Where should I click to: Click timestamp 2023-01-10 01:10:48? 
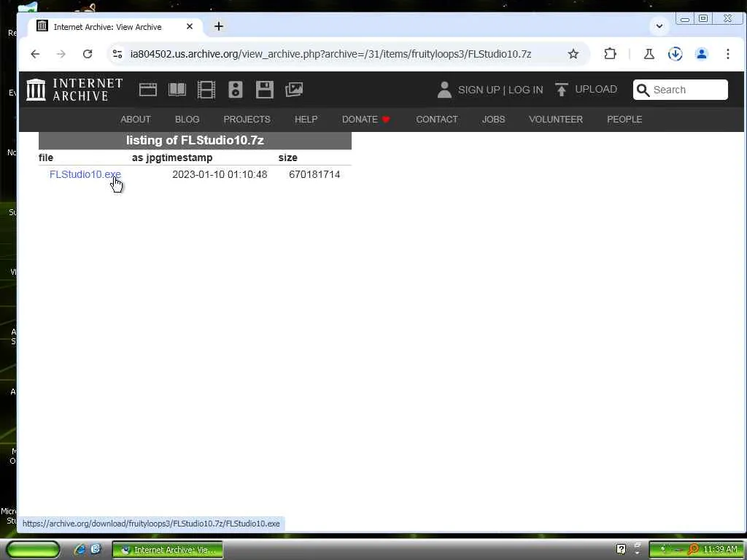[x=220, y=174]
